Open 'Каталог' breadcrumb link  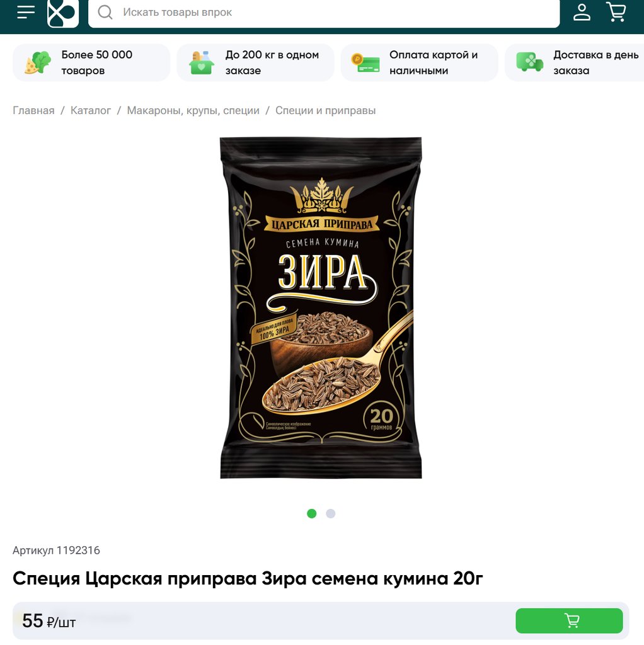click(91, 110)
